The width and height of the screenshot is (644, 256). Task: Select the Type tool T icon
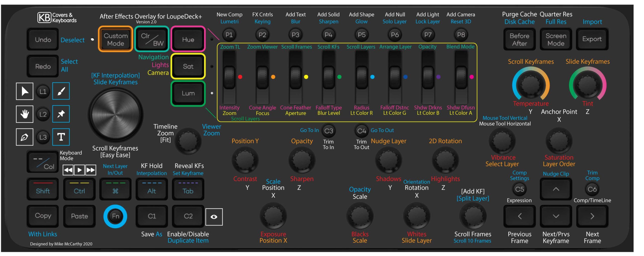tap(61, 137)
